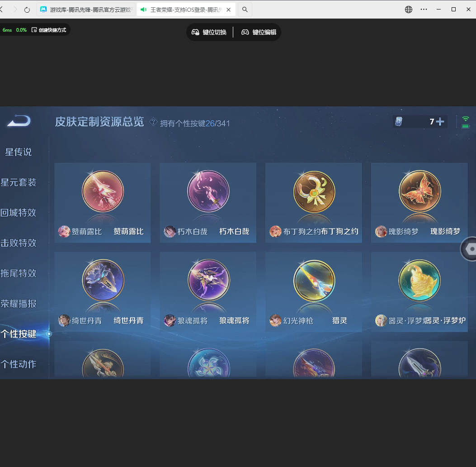Open the 个性动作 section
The image size is (476, 467).
point(18,364)
